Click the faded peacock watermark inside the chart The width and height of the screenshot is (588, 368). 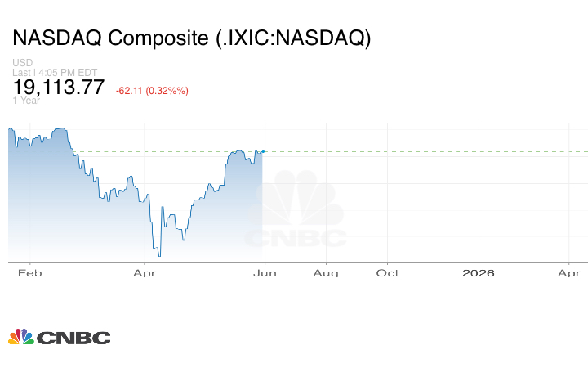297,200
